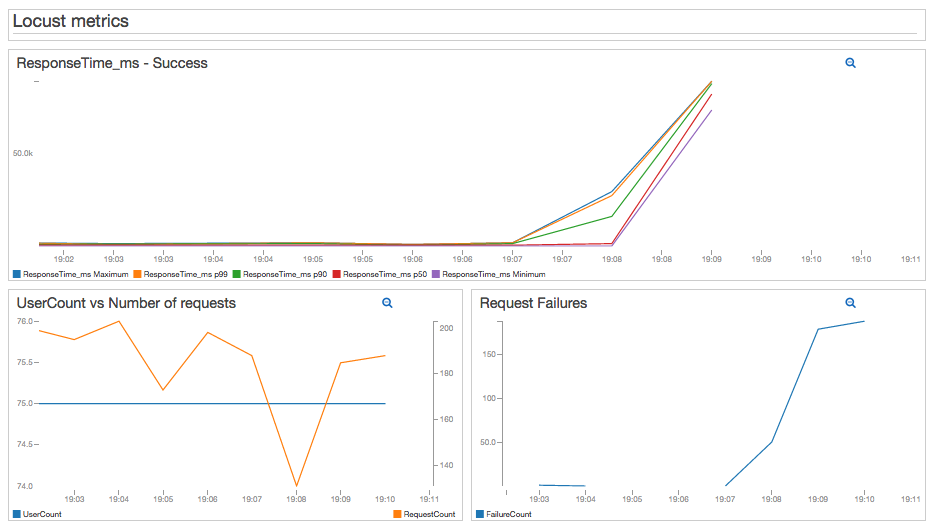The height and width of the screenshot is (527, 937).
Task: Click the 74.5 axis value on UserCount chart
Action: (x=25, y=444)
